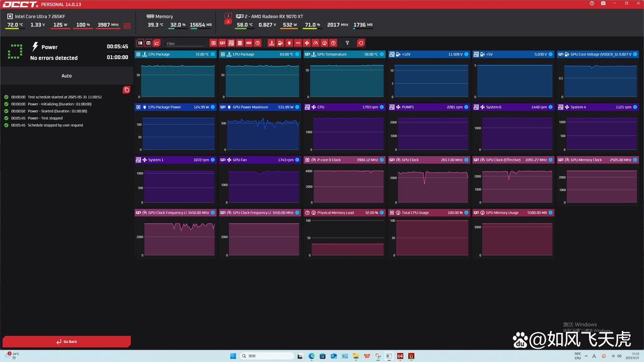644x362 pixels.
Task: Select 'Schedule stopped by user request' log entry
Action: 55,125
